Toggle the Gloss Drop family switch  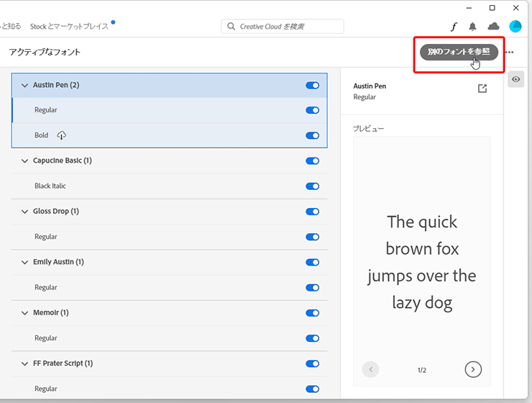pyautogui.click(x=312, y=212)
